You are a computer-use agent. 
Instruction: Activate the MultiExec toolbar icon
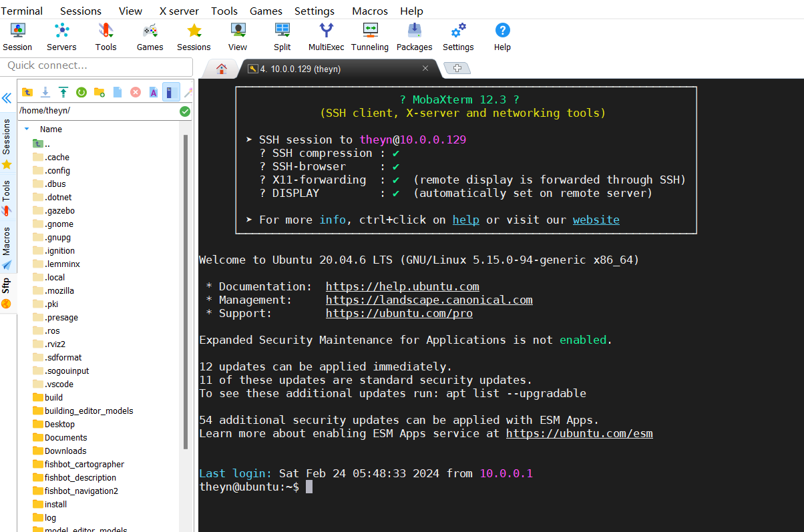tap(326, 37)
